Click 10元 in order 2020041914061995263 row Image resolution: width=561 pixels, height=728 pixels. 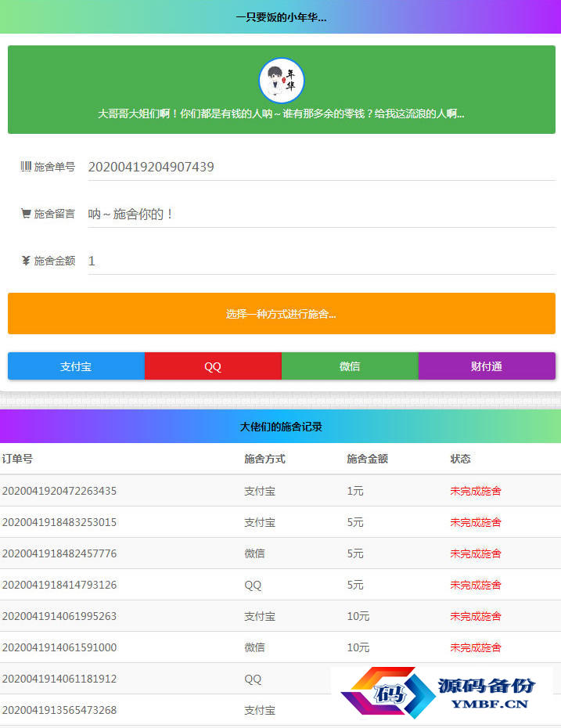pos(358,616)
